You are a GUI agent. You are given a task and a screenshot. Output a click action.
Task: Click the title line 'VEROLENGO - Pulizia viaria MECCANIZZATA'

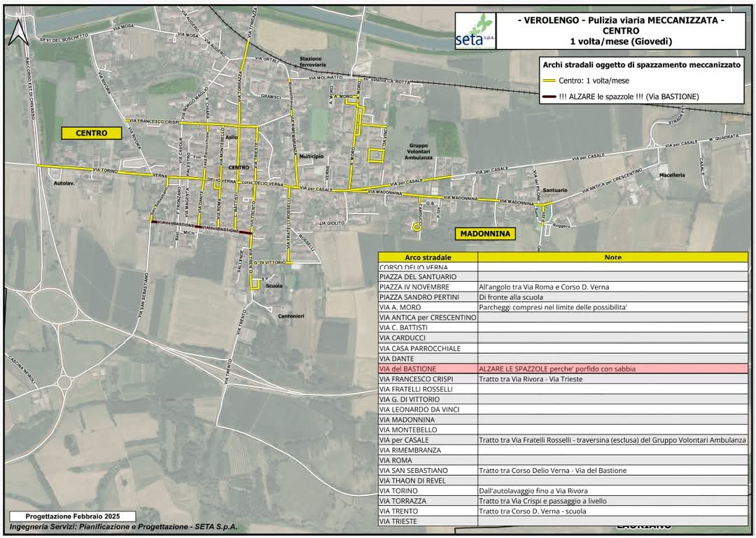click(620, 20)
